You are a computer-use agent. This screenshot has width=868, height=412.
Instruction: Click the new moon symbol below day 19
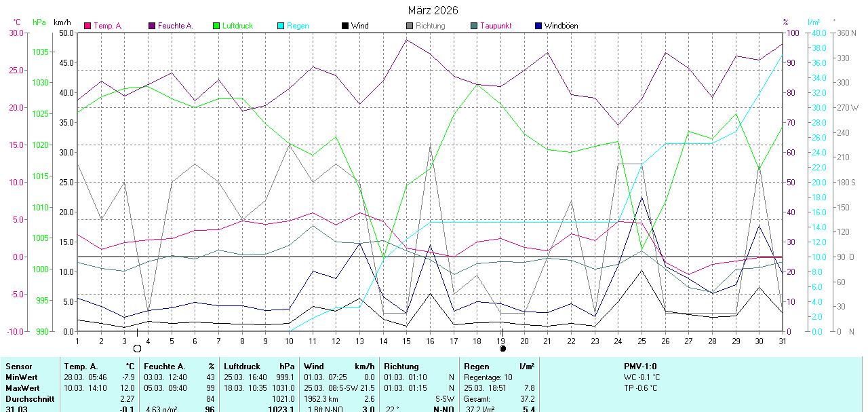(x=502, y=348)
